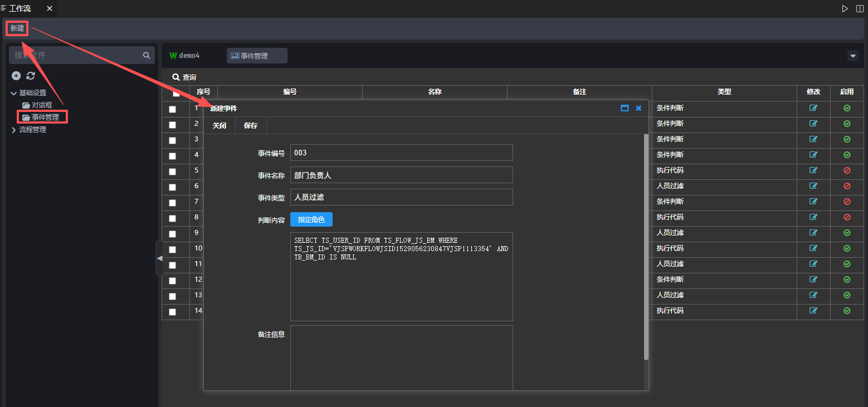Check the checkbox for row 3
Viewport: 868px width, 407px height.
[173, 140]
